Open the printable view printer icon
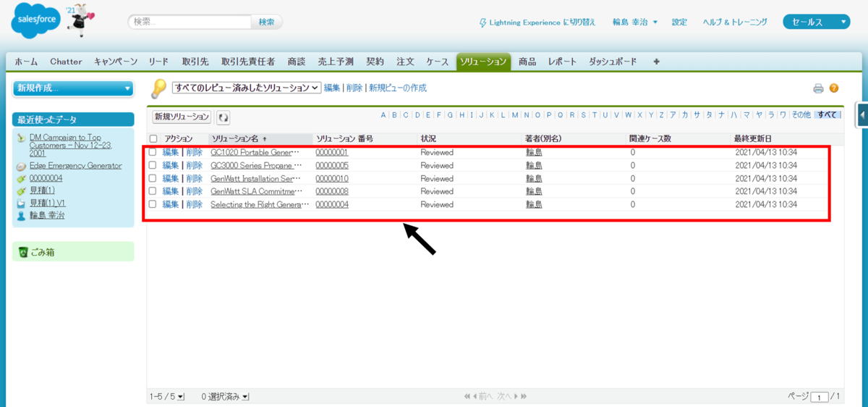The width and height of the screenshot is (868, 407). [818, 88]
